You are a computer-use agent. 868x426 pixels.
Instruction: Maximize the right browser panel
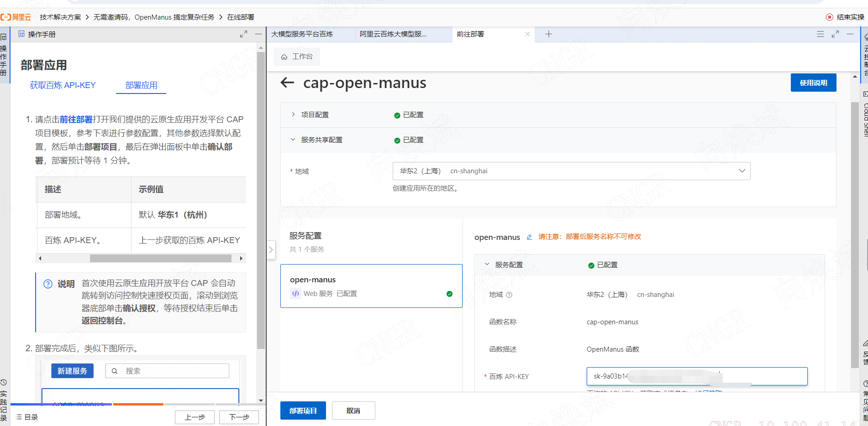click(x=835, y=34)
